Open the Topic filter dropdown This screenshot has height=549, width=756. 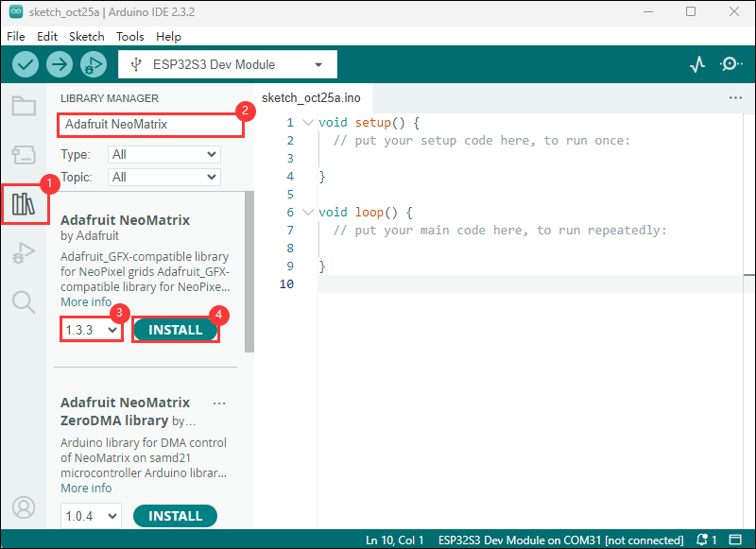point(163,177)
